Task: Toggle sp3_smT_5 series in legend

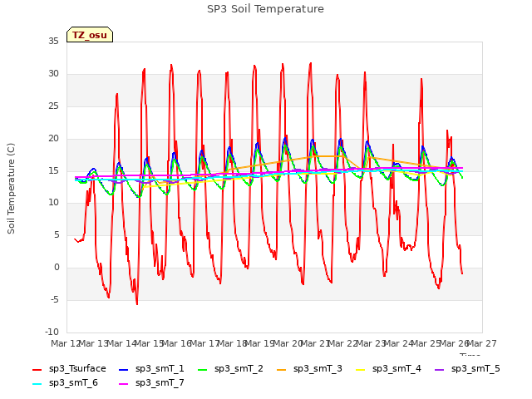Action: (x=467, y=369)
